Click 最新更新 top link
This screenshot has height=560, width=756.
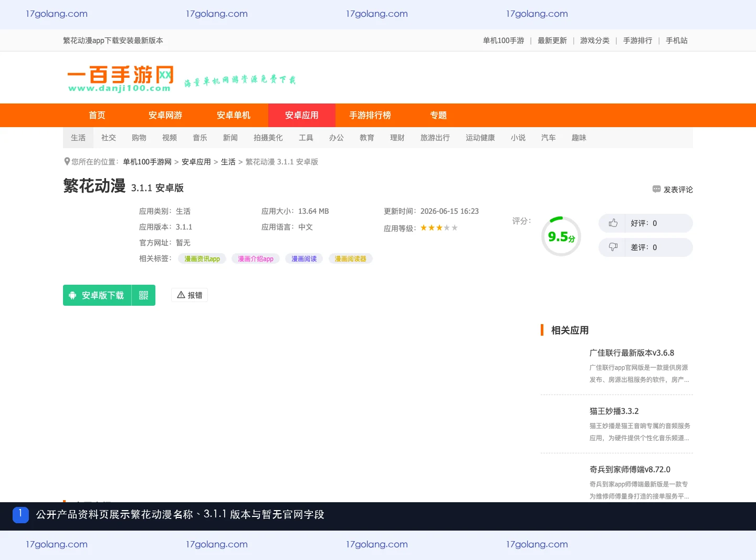(552, 40)
